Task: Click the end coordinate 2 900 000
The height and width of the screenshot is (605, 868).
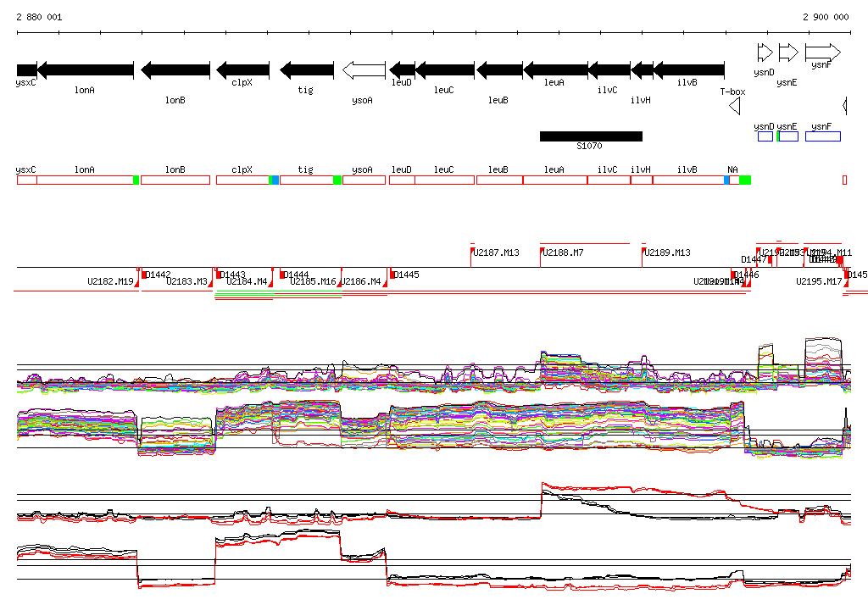Action: 826,17
